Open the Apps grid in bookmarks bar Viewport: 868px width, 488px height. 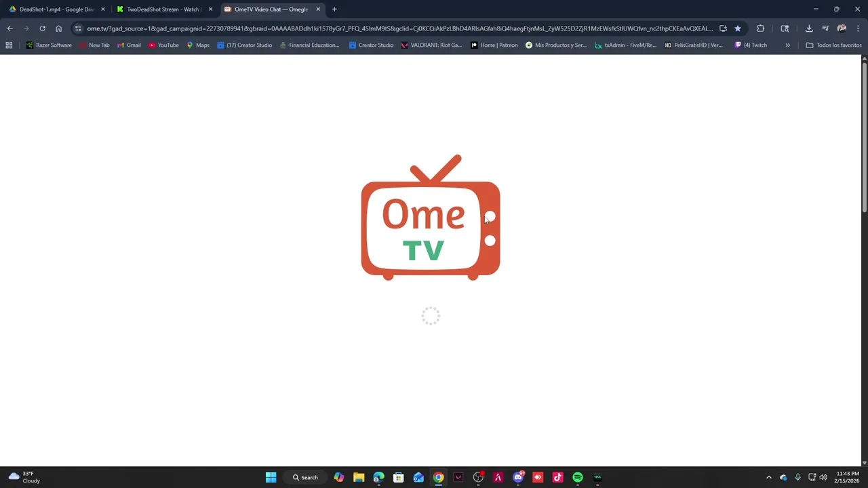[9, 45]
